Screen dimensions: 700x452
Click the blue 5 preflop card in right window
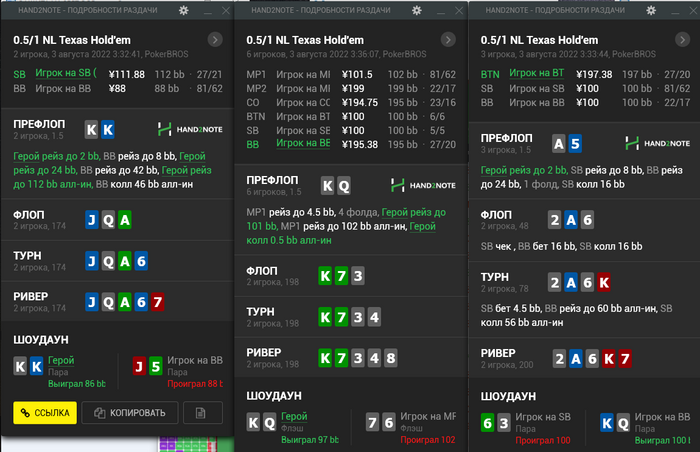point(575,144)
